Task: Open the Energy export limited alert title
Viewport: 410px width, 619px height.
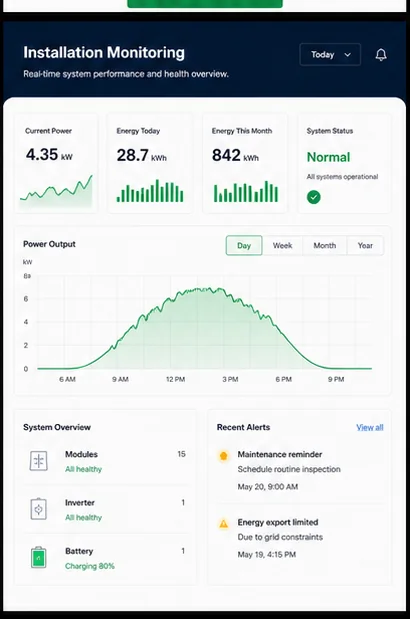Action: 278,522
